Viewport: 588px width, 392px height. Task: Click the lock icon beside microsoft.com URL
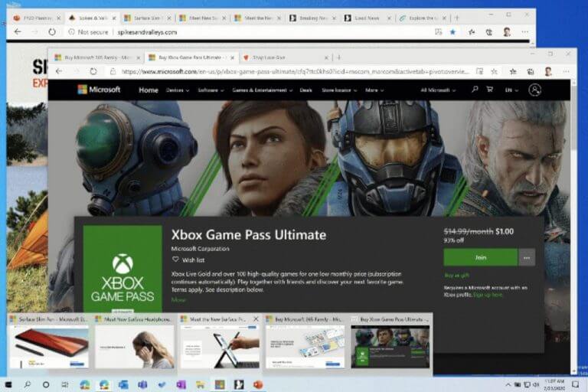tap(113, 71)
